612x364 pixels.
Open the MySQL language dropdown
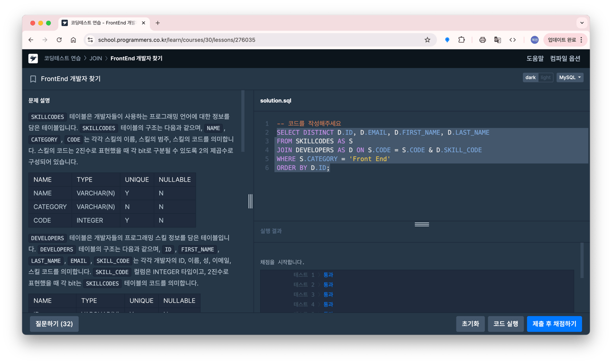click(x=570, y=77)
